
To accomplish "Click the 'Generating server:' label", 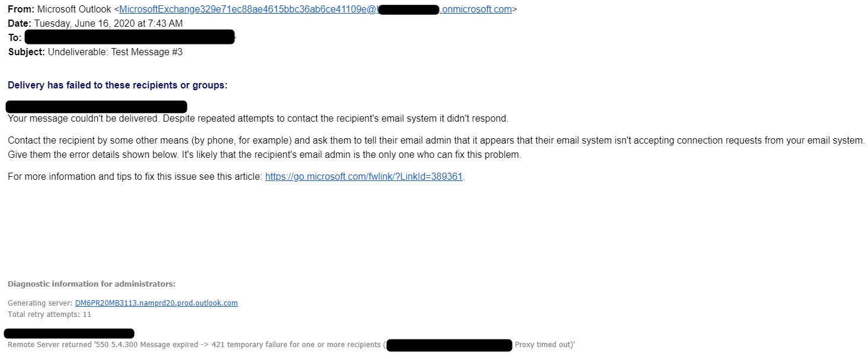I will (40, 303).
